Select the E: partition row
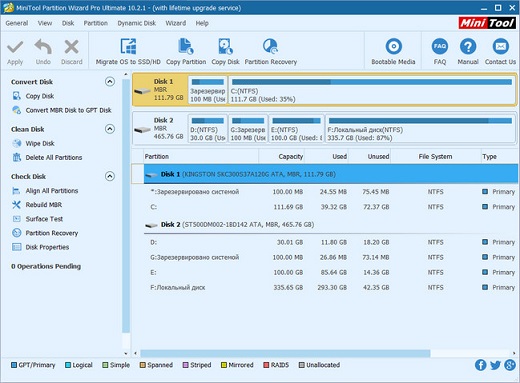Image resolution: width=520 pixels, height=383 pixels. (x=331, y=272)
